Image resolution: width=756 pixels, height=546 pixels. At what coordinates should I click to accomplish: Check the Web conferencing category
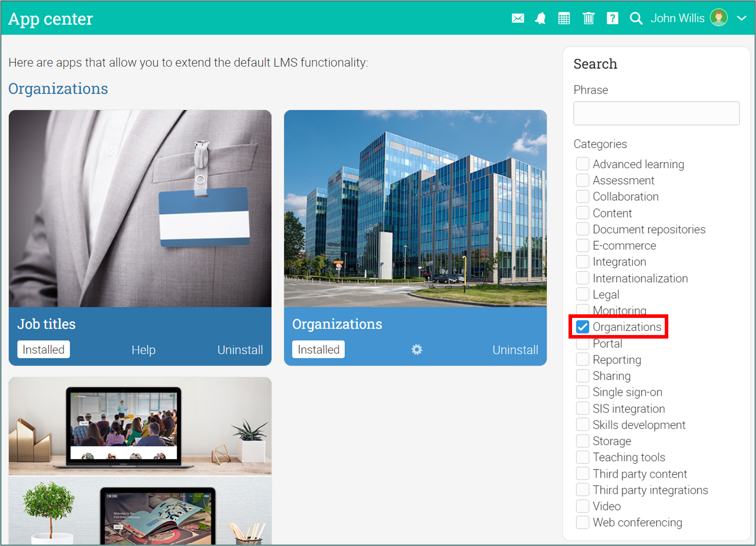click(x=583, y=522)
